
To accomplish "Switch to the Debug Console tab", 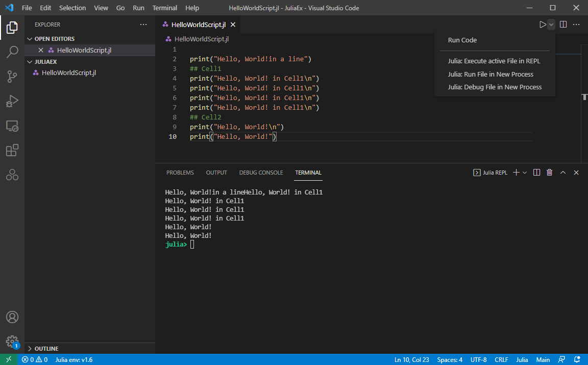I will click(261, 173).
